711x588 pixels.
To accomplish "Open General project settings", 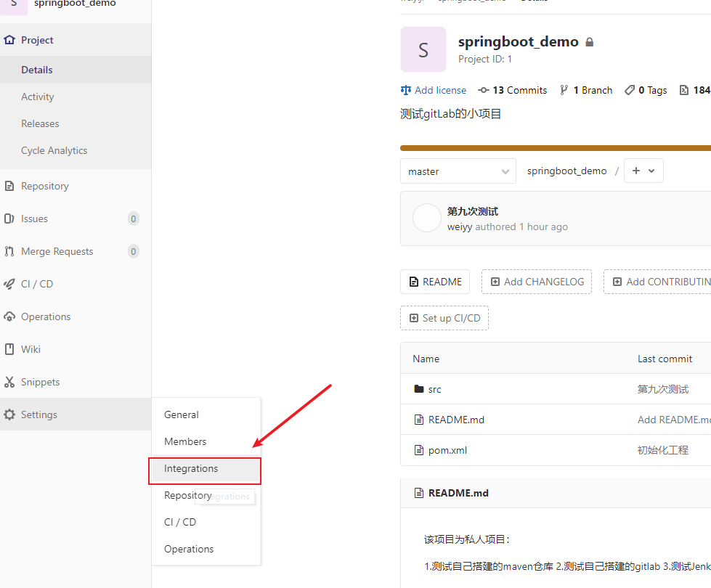I will tap(180, 415).
